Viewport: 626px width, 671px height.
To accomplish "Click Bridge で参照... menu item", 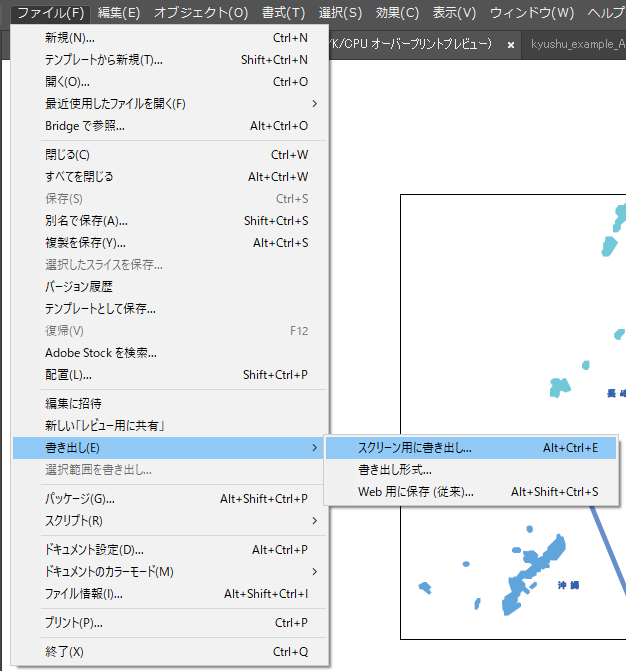I will coord(85,126).
